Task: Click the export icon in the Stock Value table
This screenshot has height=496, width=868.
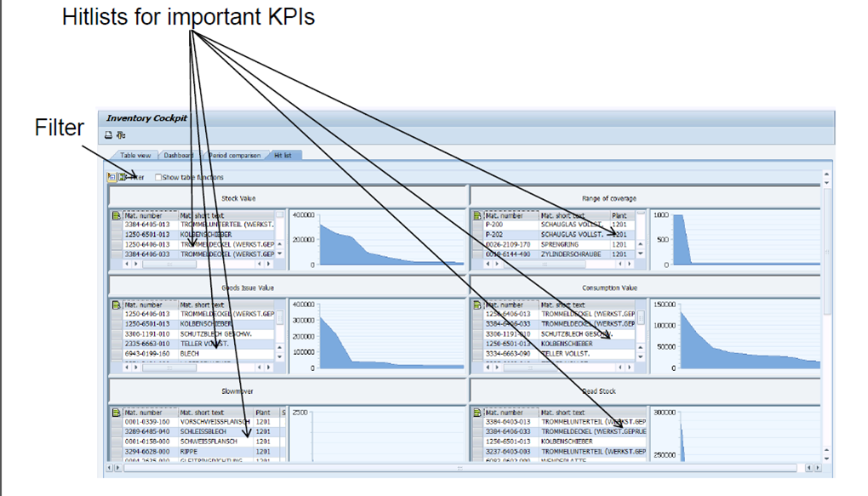Action: click(117, 215)
